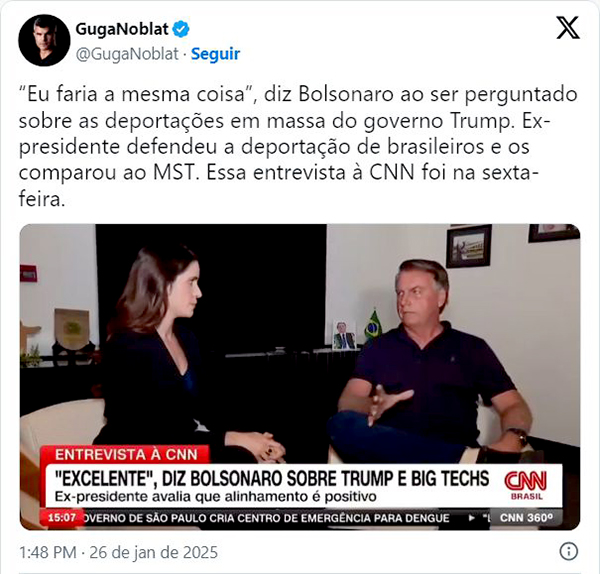The width and height of the screenshot is (600, 574).
Task: Play the embedded CNN interview video
Action: [x=300, y=377]
